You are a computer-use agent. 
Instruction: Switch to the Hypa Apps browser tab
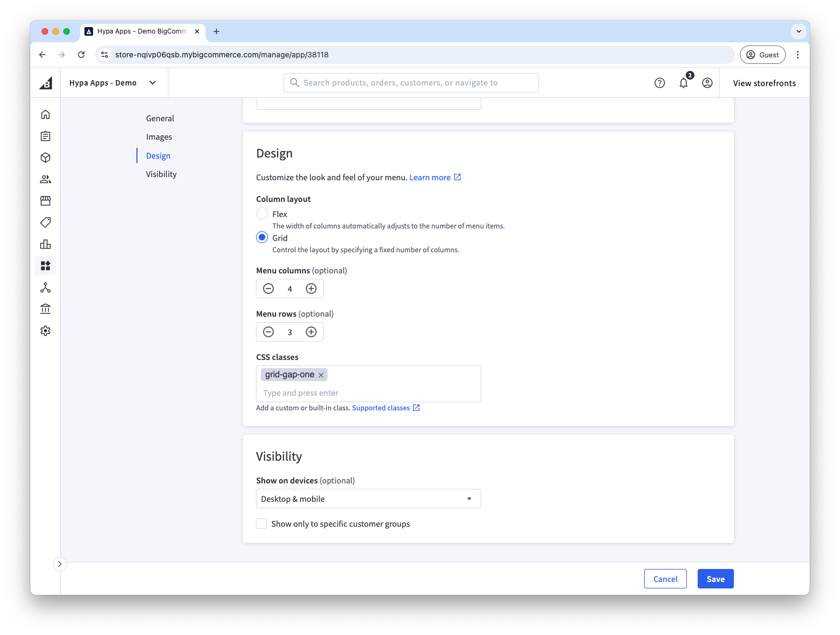pyautogui.click(x=142, y=31)
